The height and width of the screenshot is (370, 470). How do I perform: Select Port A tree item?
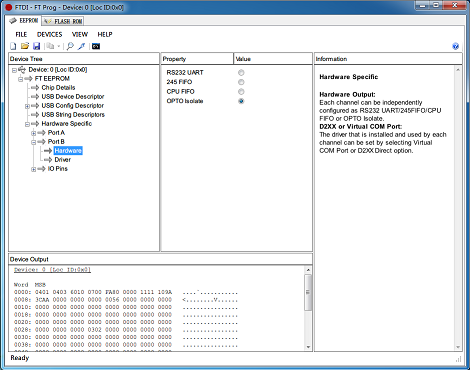pos(56,133)
